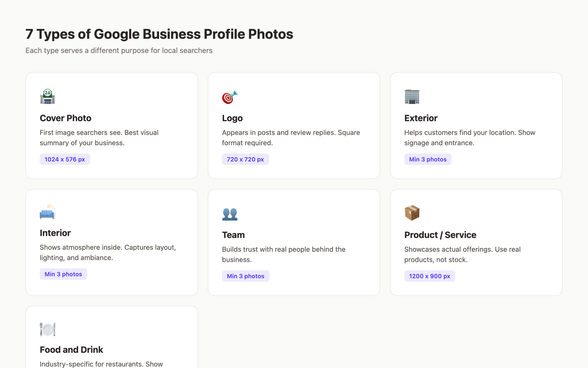Click the Product / Service package box icon

click(x=412, y=212)
